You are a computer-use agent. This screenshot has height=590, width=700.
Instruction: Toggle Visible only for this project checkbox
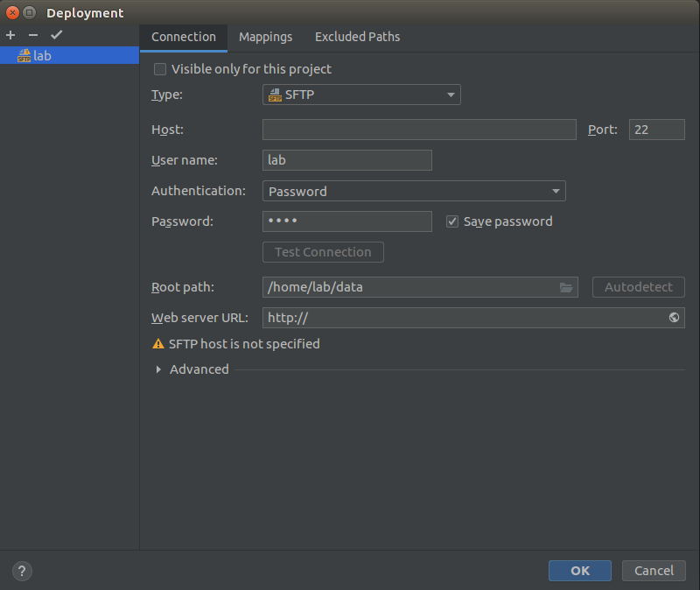coord(160,69)
